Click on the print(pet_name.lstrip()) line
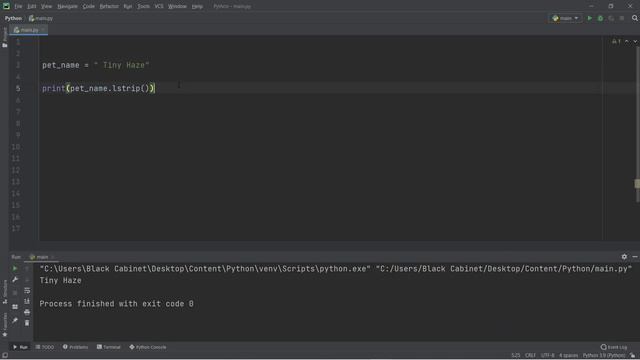The width and height of the screenshot is (640, 360). pyautogui.click(x=98, y=88)
